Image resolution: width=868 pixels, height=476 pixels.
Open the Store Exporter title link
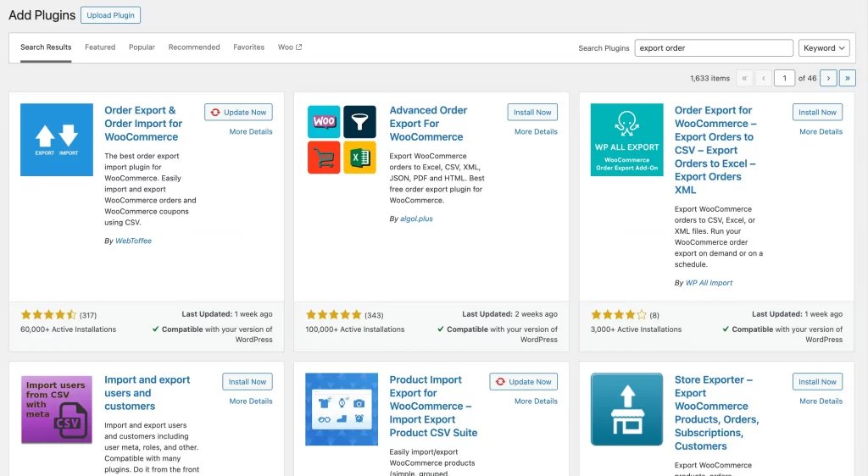tap(716, 412)
